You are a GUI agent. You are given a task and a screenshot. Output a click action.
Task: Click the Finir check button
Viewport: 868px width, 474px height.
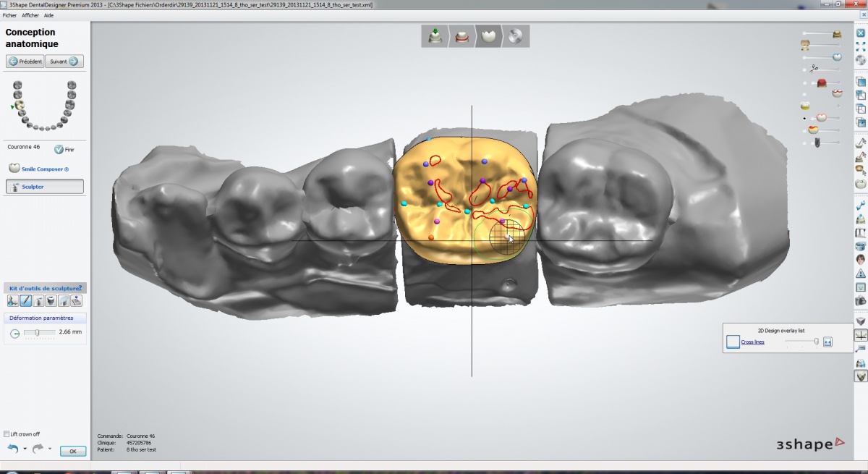[64, 150]
